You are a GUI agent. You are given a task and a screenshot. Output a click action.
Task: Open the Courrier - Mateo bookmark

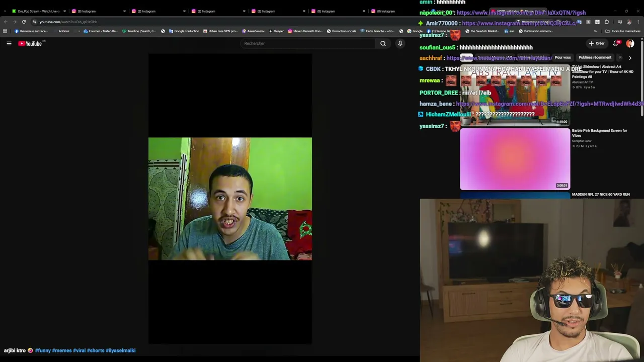pyautogui.click(x=101, y=31)
